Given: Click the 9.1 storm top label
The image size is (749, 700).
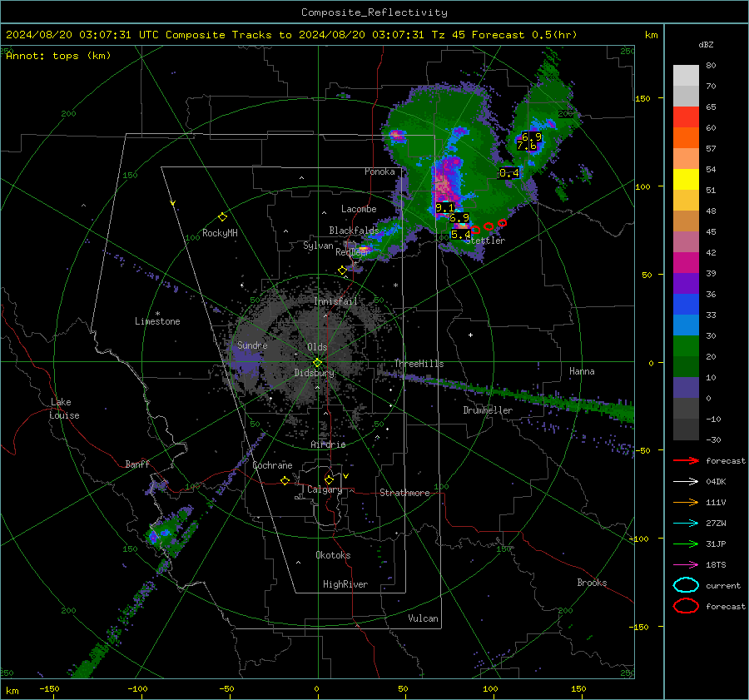Looking at the screenshot, I should 444,208.
